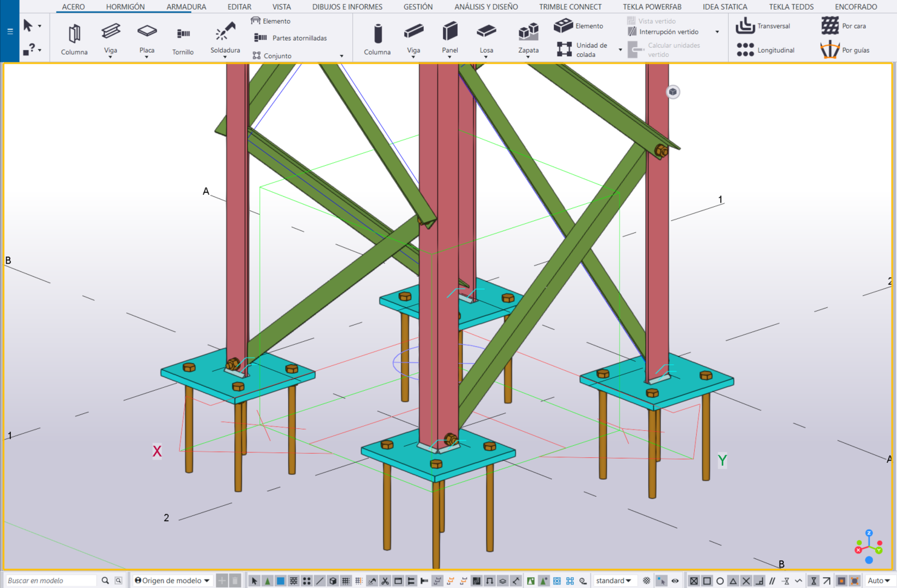Switch to the HORMIGÓN tab
This screenshot has height=588, width=897.
pyautogui.click(x=125, y=7)
